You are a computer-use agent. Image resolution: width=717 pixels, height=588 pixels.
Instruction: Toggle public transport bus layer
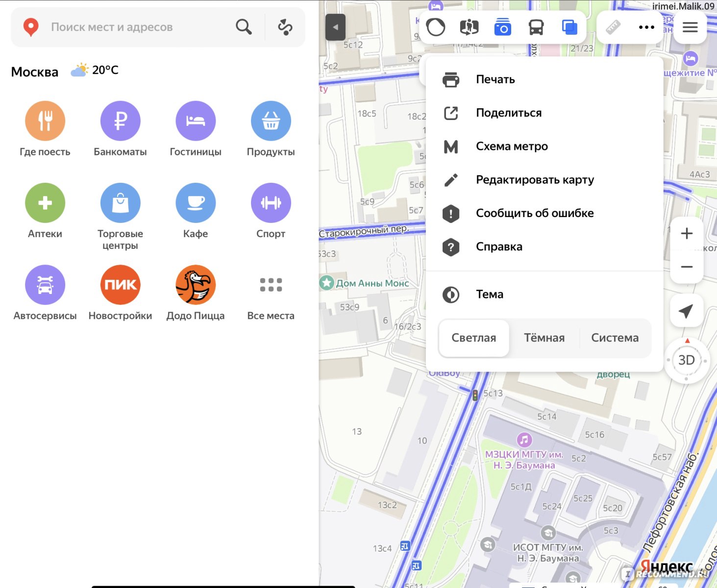click(x=536, y=27)
